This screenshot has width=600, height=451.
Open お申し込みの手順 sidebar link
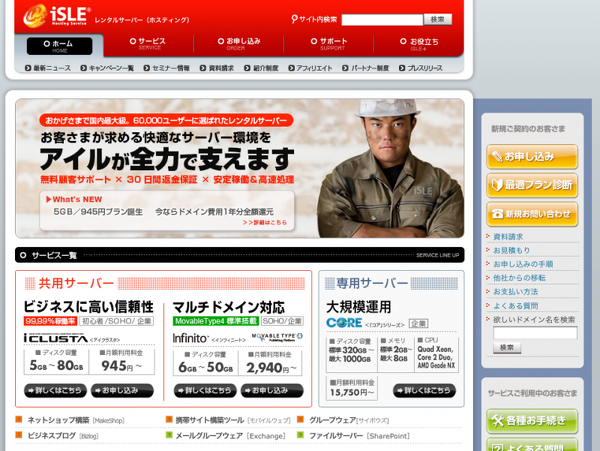tap(523, 264)
